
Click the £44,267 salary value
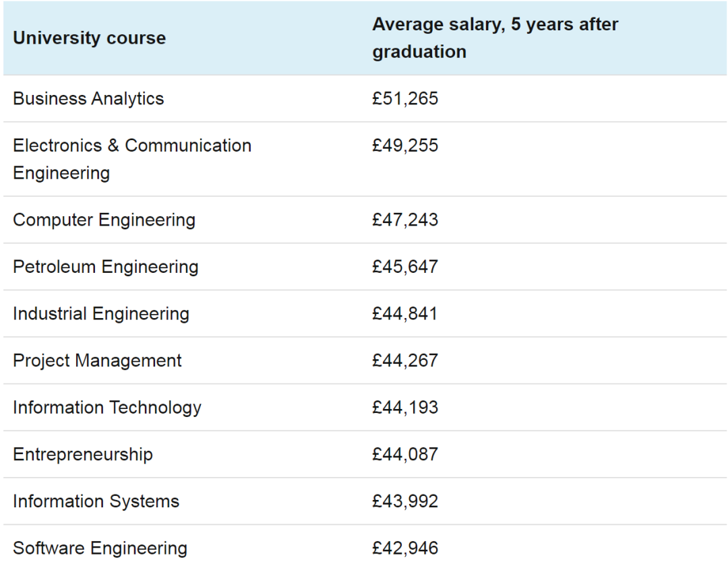pyautogui.click(x=405, y=360)
